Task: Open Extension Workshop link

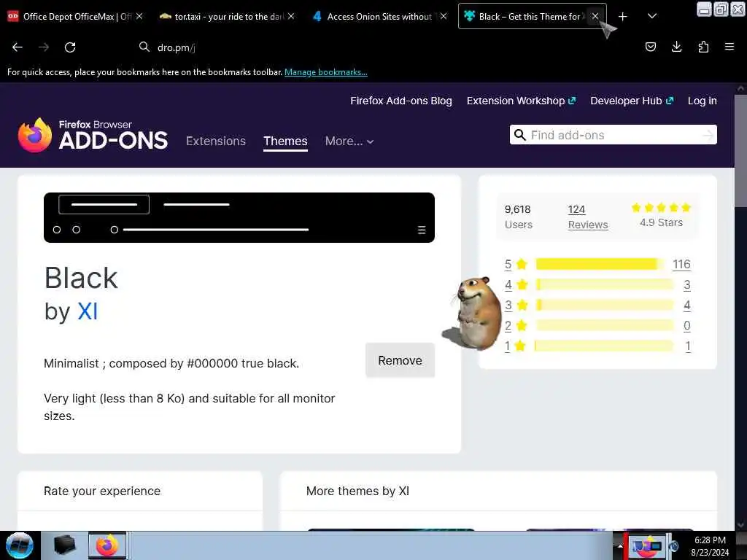Action: [521, 101]
